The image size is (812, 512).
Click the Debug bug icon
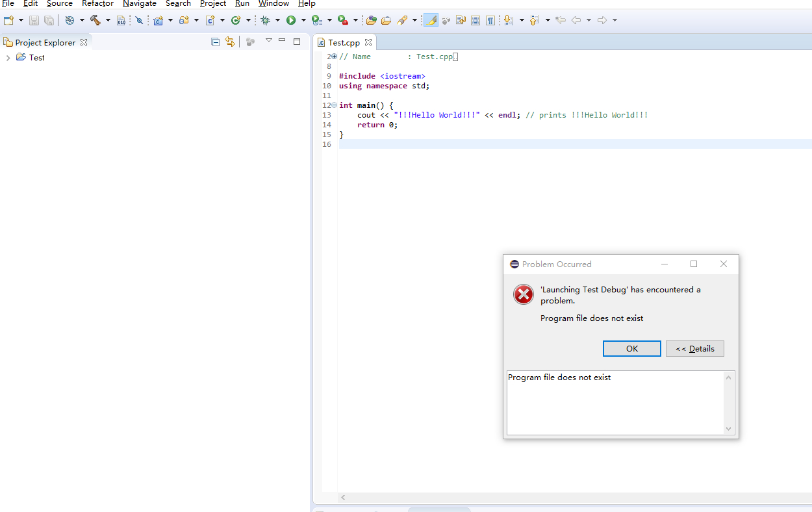point(265,21)
